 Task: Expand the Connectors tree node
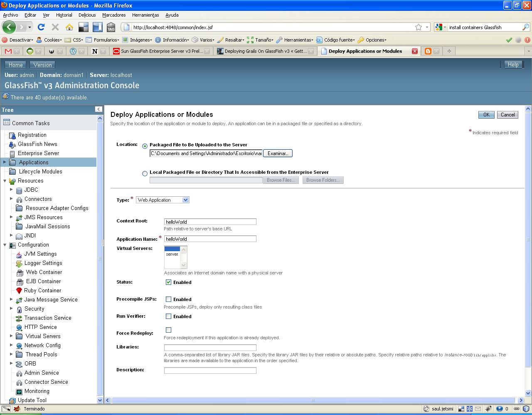tap(11, 198)
